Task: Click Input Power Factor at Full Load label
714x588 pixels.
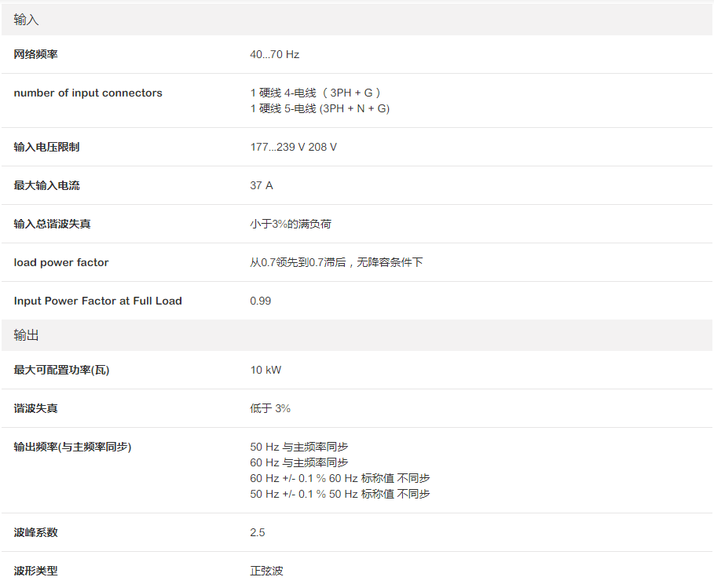Action: (97, 301)
